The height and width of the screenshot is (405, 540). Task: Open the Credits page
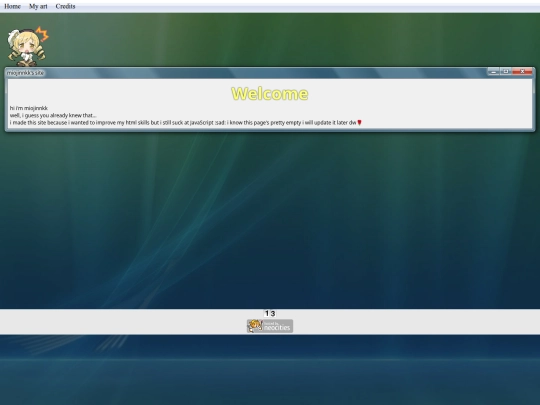pos(65,6)
